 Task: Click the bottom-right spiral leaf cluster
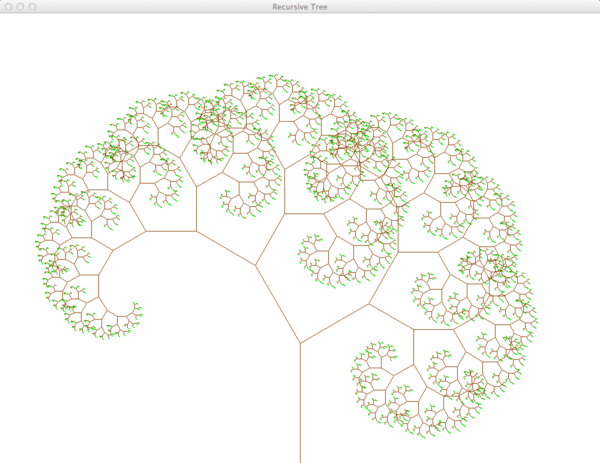400,400
